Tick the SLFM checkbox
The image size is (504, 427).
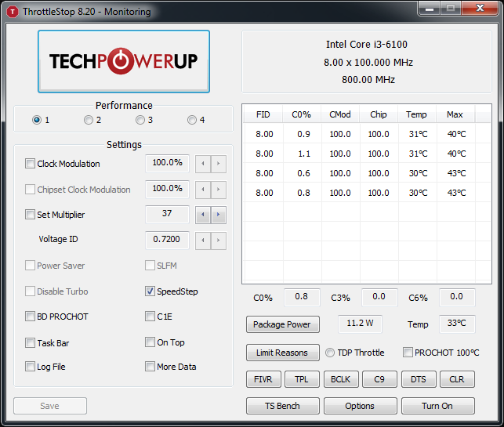pyautogui.click(x=150, y=266)
